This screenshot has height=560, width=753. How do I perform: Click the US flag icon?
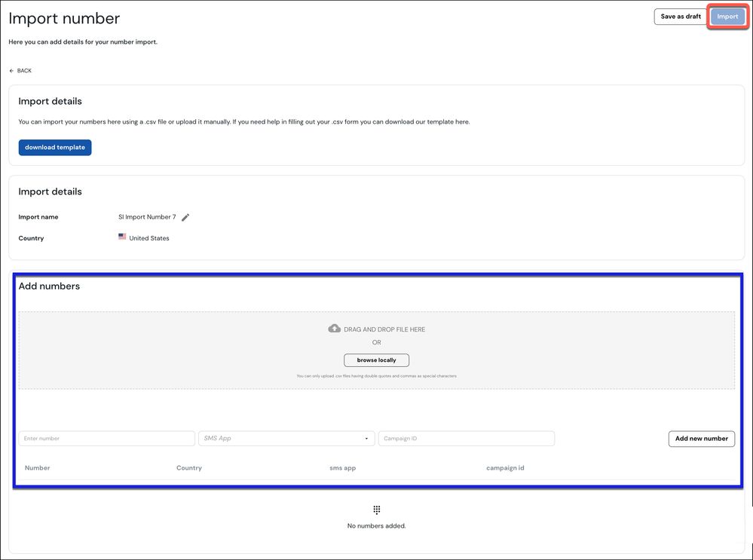click(122, 237)
